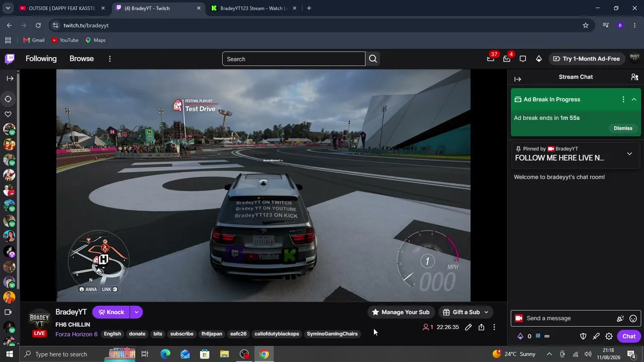Share the stream via share icon

pos(481,327)
